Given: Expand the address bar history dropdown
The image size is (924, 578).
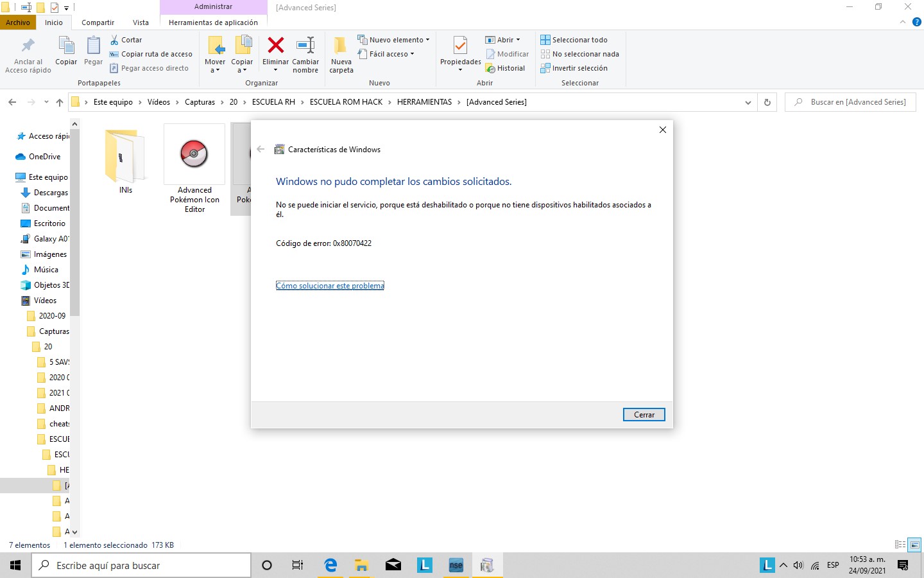Looking at the screenshot, I should pos(748,102).
